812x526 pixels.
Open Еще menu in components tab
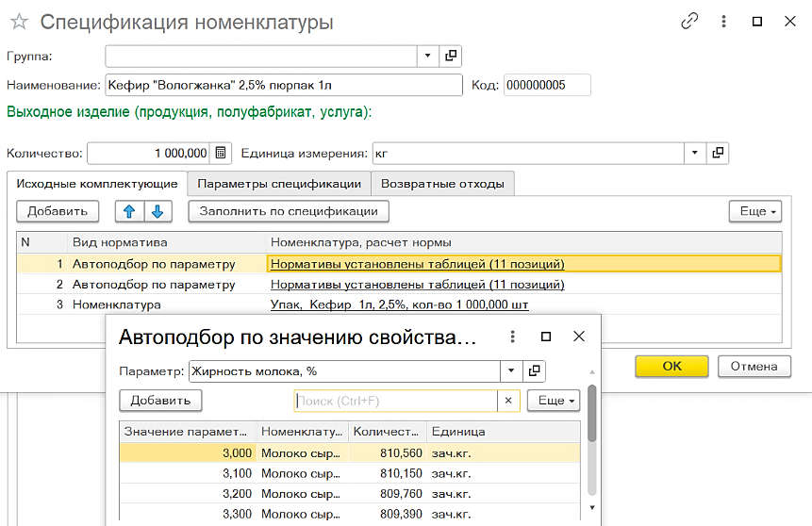[x=755, y=211]
